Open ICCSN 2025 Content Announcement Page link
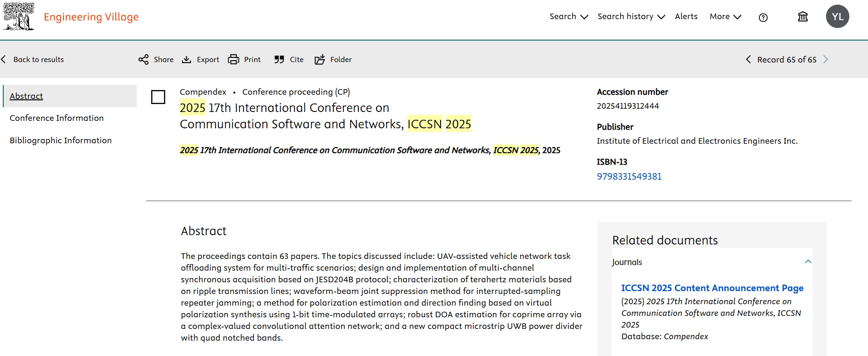The width and height of the screenshot is (868, 356). [712, 288]
